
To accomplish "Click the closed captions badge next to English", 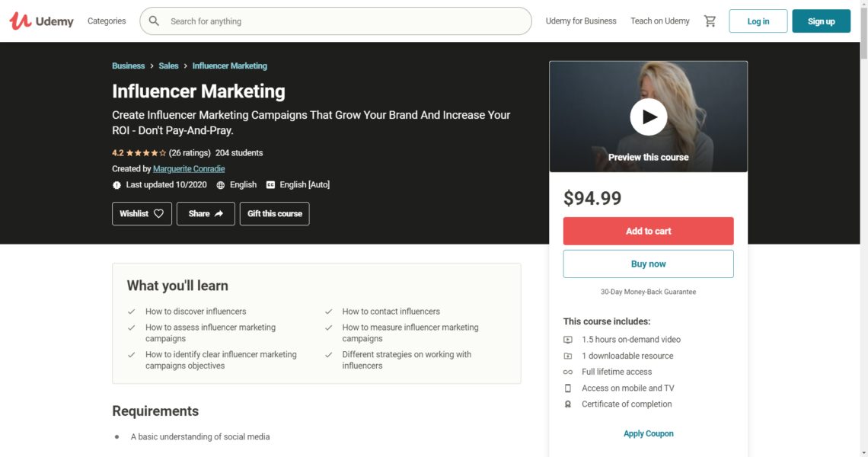I will [270, 184].
